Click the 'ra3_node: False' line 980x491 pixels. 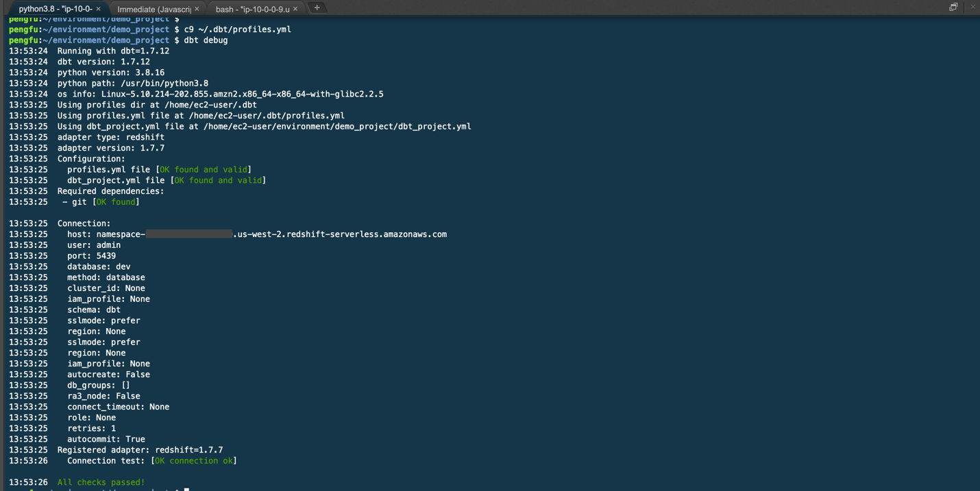pos(103,396)
